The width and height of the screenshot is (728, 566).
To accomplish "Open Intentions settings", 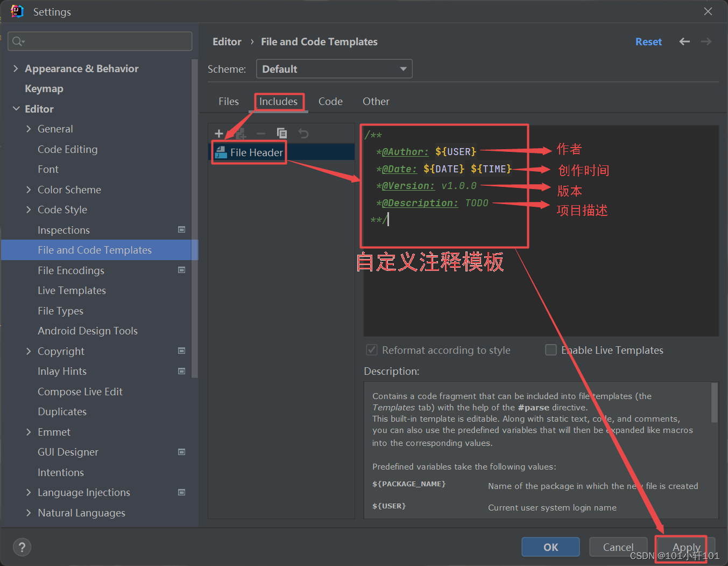I will (61, 472).
